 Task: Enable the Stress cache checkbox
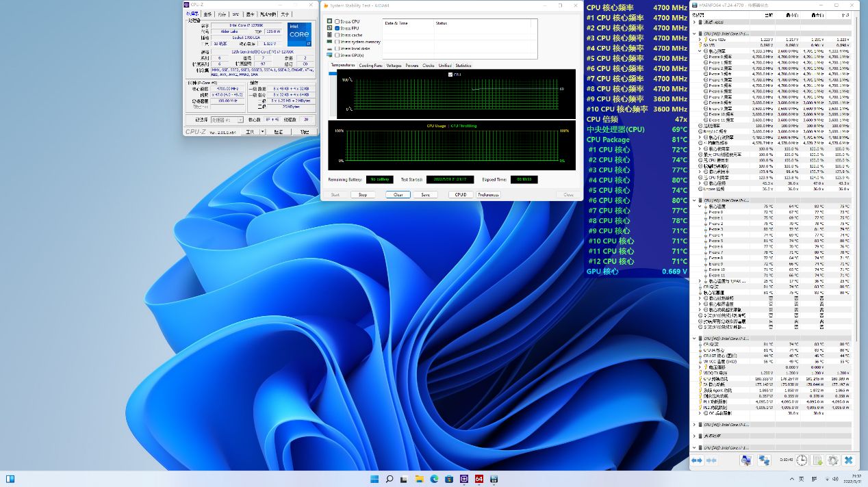337,35
